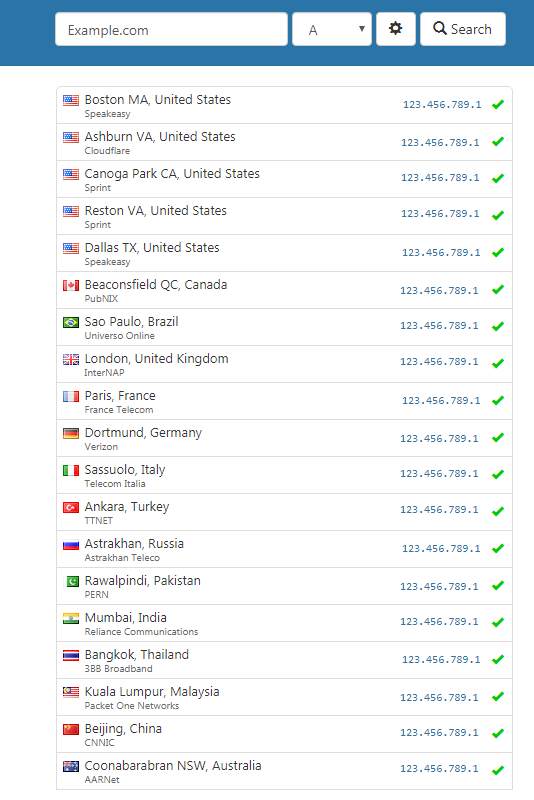Click the settings gear icon
This screenshot has width=534, height=800.
click(x=395, y=29)
